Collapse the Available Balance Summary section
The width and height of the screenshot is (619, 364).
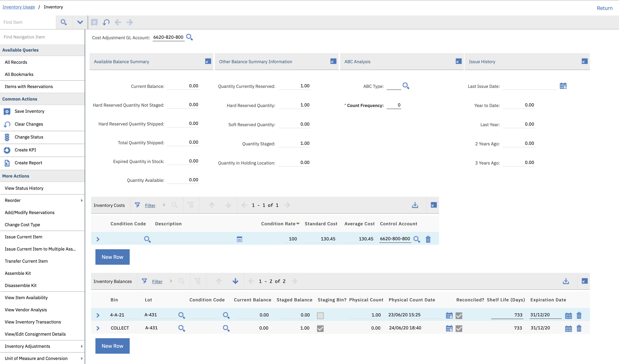click(208, 61)
